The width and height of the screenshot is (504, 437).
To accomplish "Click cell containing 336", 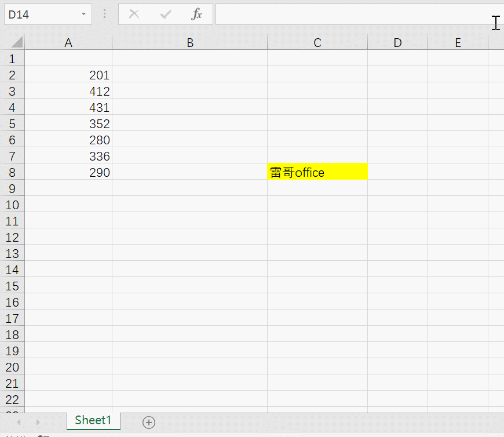I will coord(68,155).
